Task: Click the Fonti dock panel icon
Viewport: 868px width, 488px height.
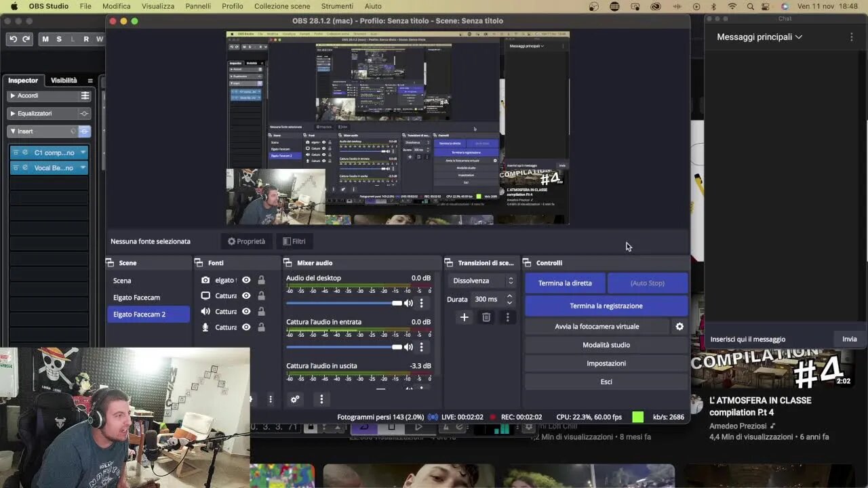Action: point(199,263)
